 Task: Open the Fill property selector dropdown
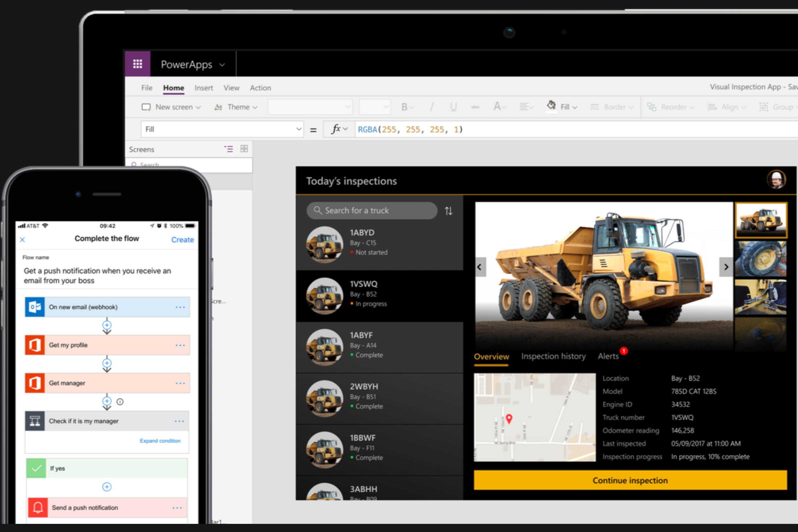[298, 129]
